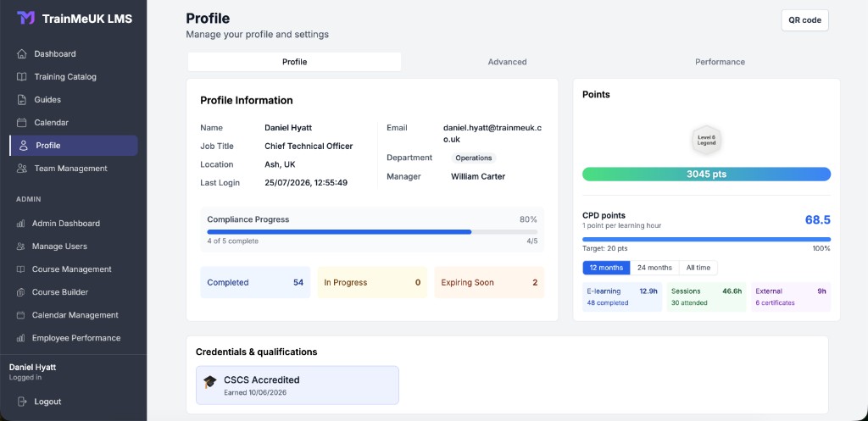Image resolution: width=868 pixels, height=421 pixels.
Task: Open the CSCS Accredited credential card
Action: click(x=298, y=385)
